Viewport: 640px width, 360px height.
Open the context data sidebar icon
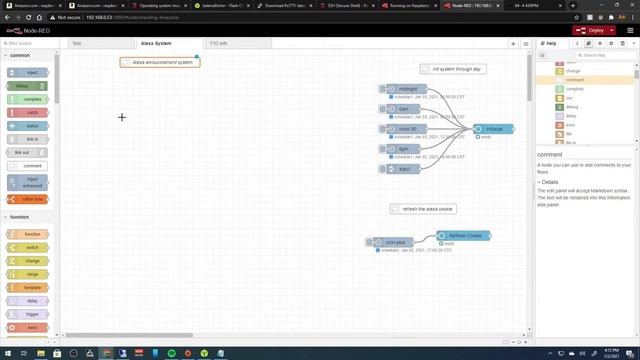coord(622,43)
